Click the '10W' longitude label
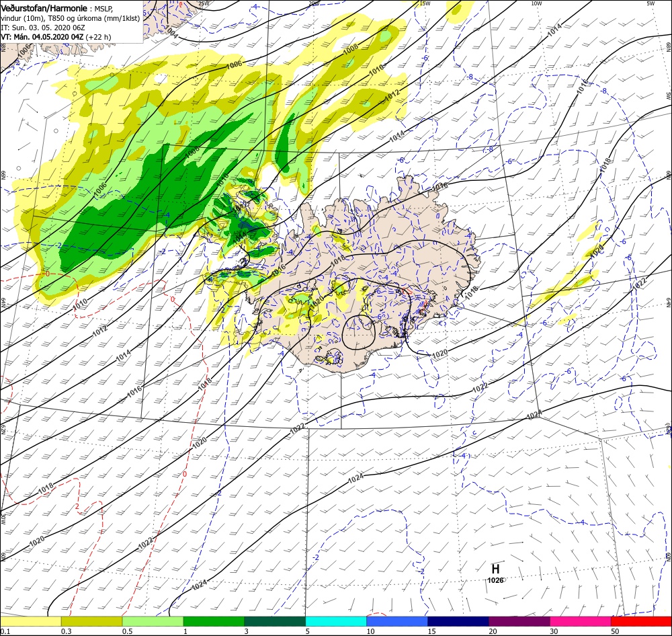The width and height of the screenshot is (672, 636). click(536, 3)
